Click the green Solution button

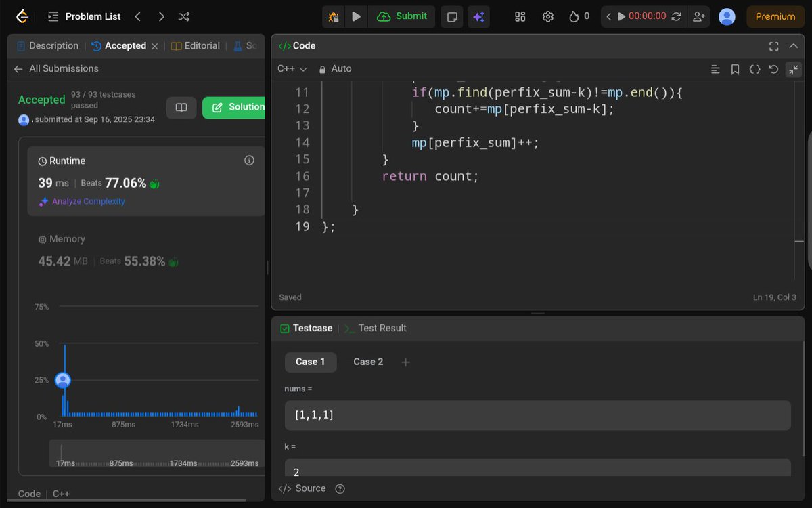(x=234, y=107)
